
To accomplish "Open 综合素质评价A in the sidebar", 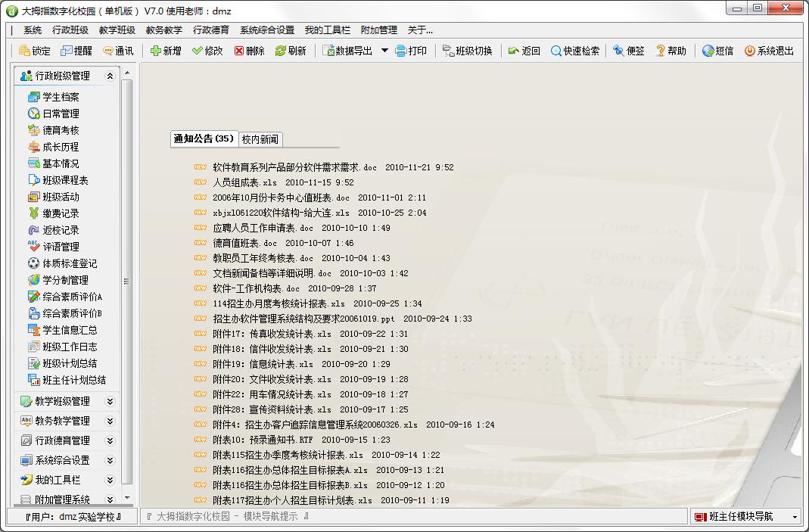I will click(x=65, y=297).
